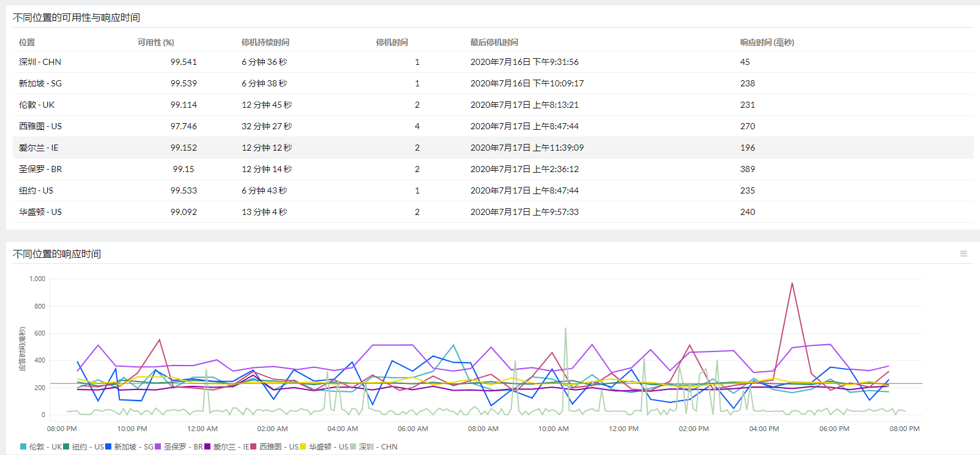Click downtime duration 32 分钟 27 秒
The height and width of the screenshot is (455, 980).
tap(267, 126)
